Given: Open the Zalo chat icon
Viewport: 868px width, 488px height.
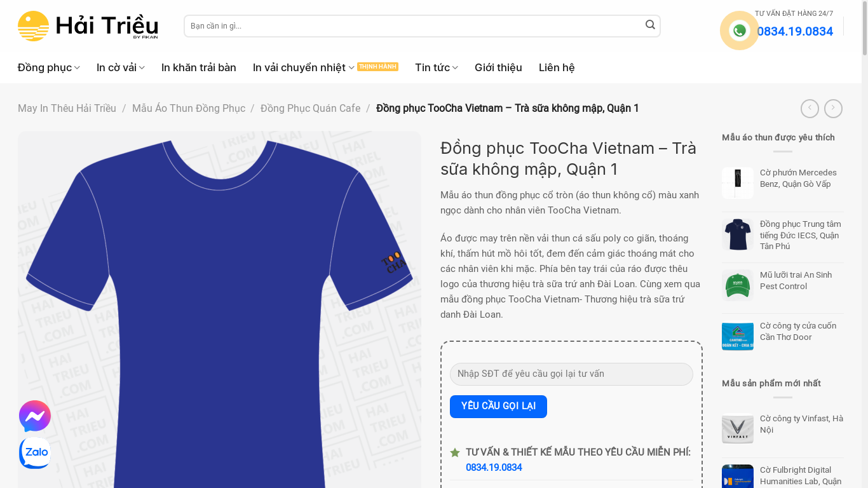Looking at the screenshot, I should tap(35, 452).
